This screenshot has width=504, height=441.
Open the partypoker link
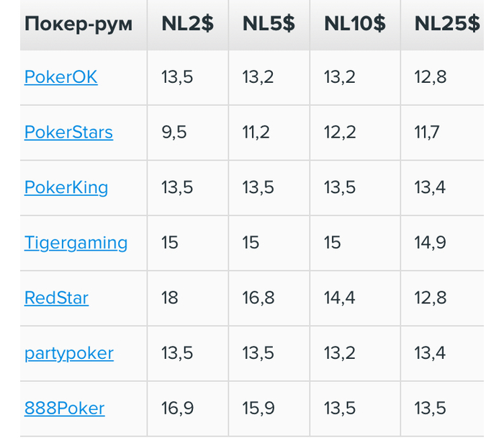pyautogui.click(x=68, y=354)
